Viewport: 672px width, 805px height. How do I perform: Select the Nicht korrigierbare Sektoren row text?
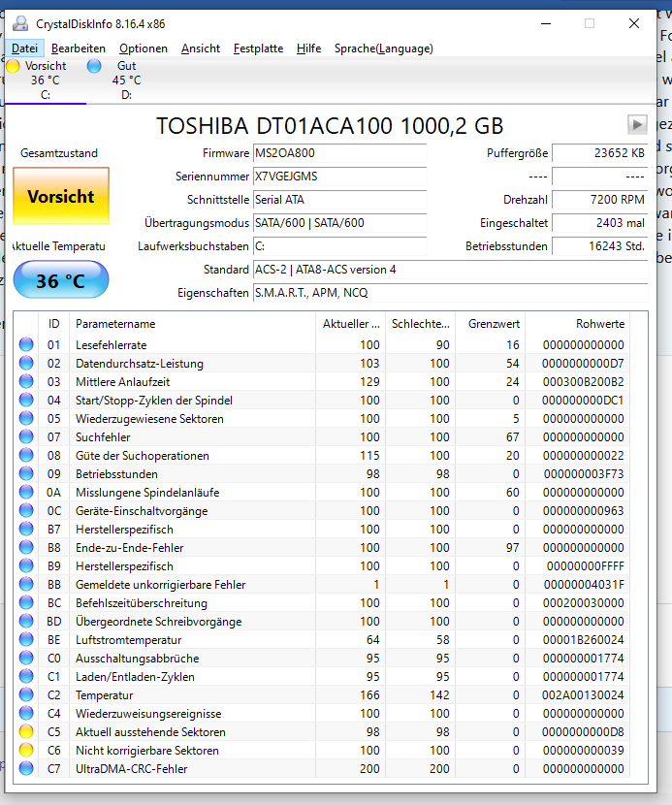(x=146, y=751)
